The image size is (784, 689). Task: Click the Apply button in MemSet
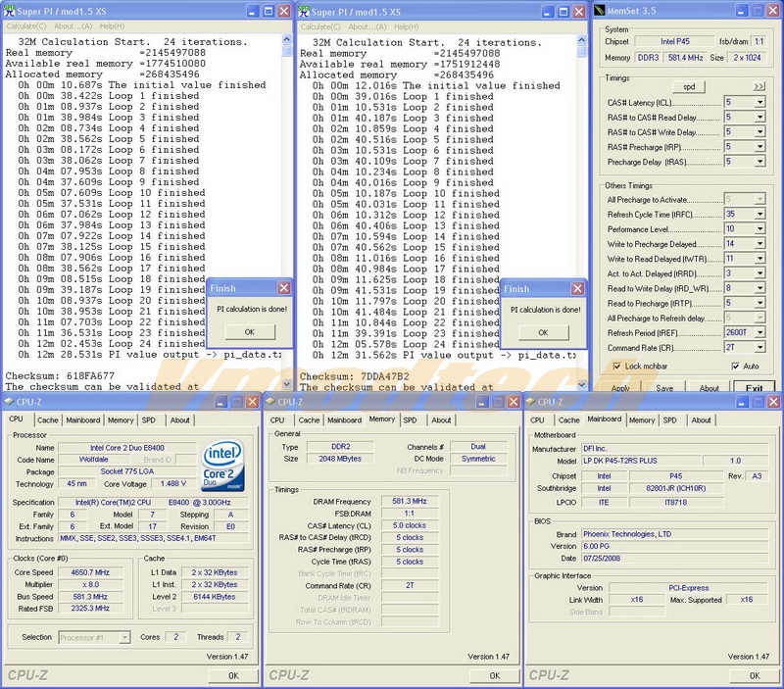(620, 386)
